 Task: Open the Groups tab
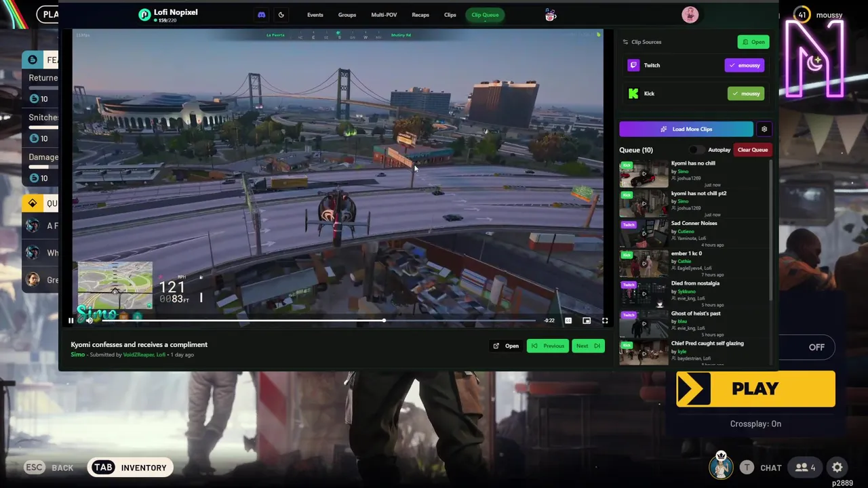(347, 15)
